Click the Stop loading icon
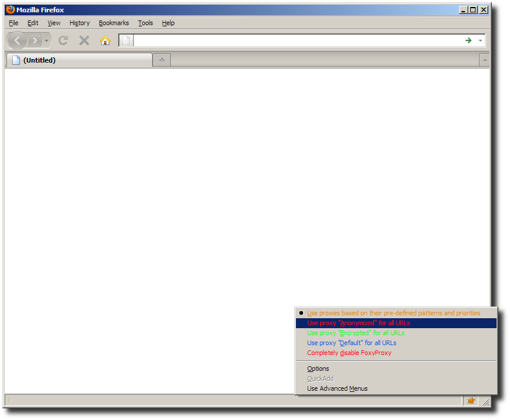This screenshot has height=420, width=510. point(84,40)
